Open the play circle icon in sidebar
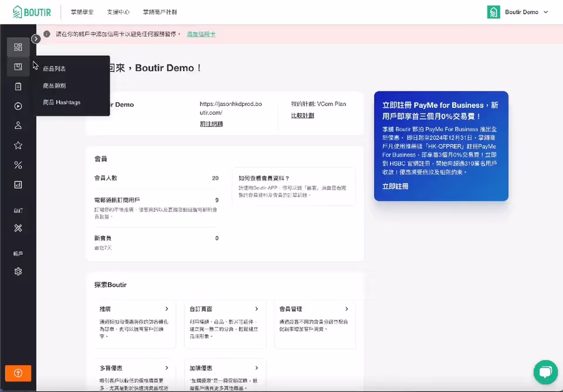The height and width of the screenshot is (392, 563). pos(18,106)
